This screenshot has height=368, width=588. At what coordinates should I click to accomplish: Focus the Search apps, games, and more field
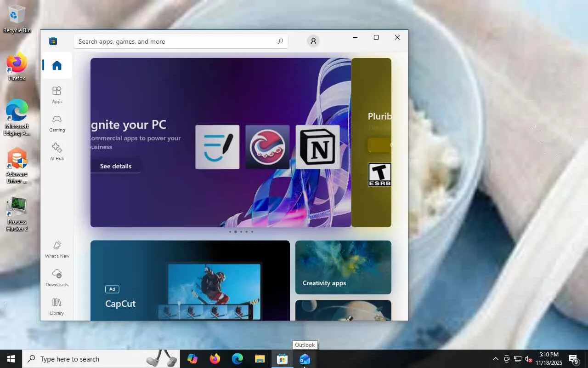(x=181, y=41)
